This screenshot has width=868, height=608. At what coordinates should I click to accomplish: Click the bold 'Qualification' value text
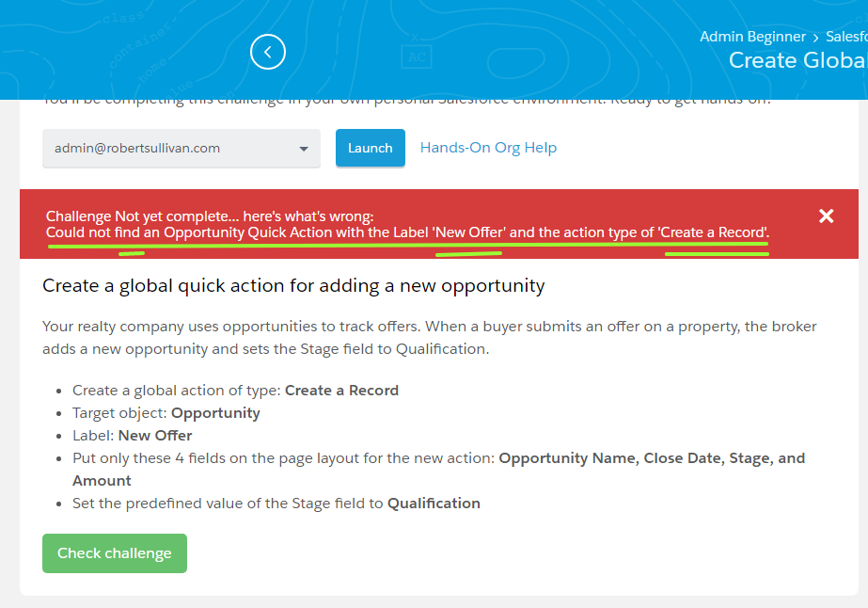click(x=434, y=504)
